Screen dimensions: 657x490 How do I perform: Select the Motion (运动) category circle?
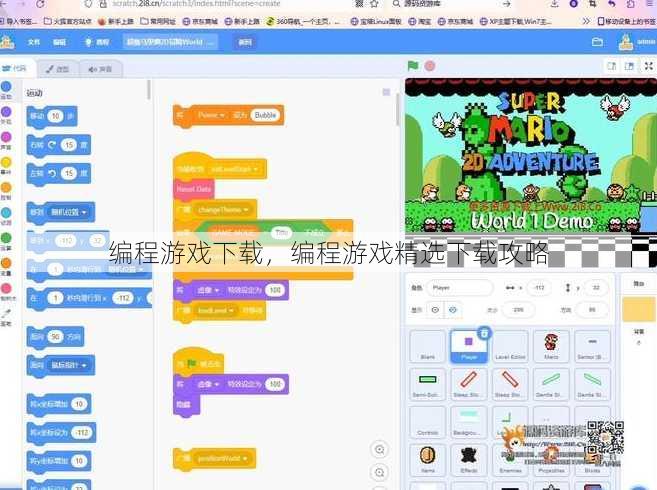click(x=6, y=87)
